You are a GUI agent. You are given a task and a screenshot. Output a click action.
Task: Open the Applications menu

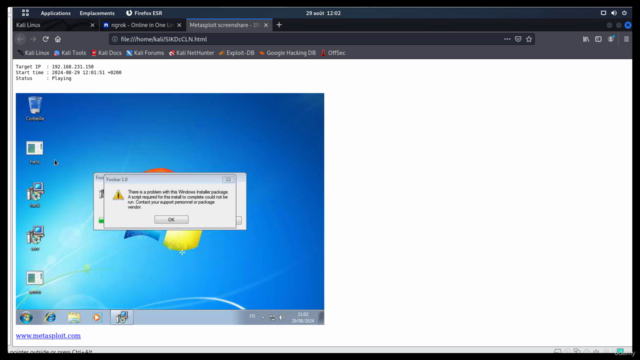coord(56,13)
